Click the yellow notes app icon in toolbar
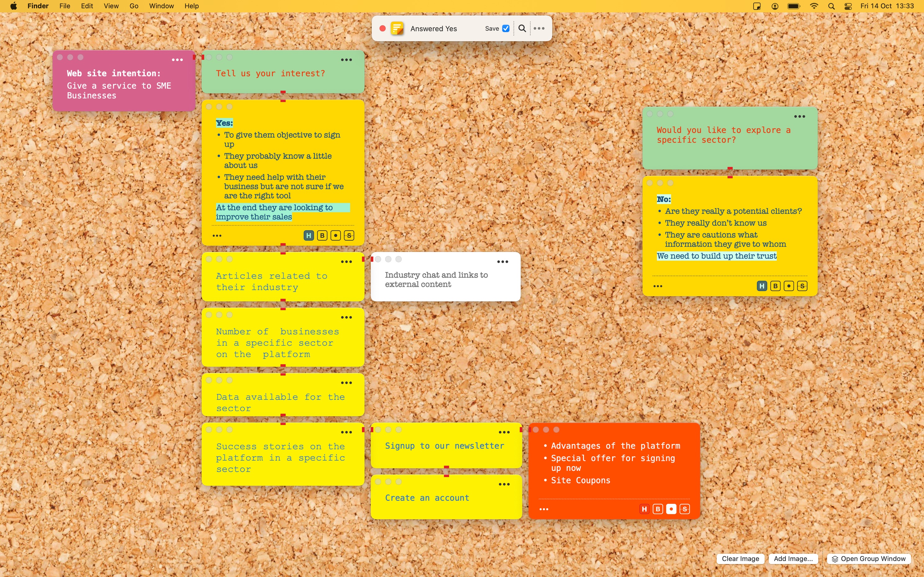 pos(397,28)
